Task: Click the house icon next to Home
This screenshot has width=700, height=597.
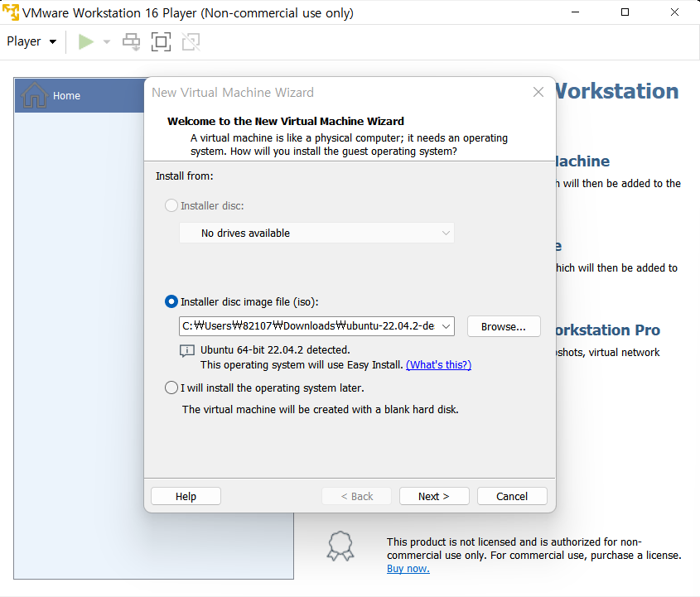Action: 34,95
